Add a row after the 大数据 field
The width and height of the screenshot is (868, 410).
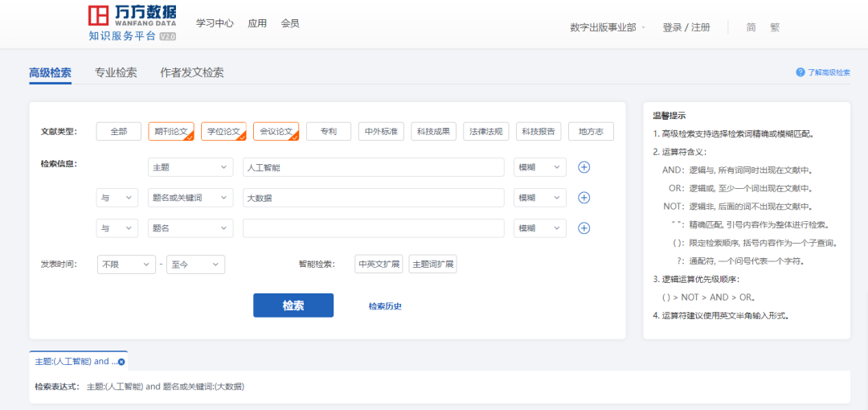pos(583,198)
